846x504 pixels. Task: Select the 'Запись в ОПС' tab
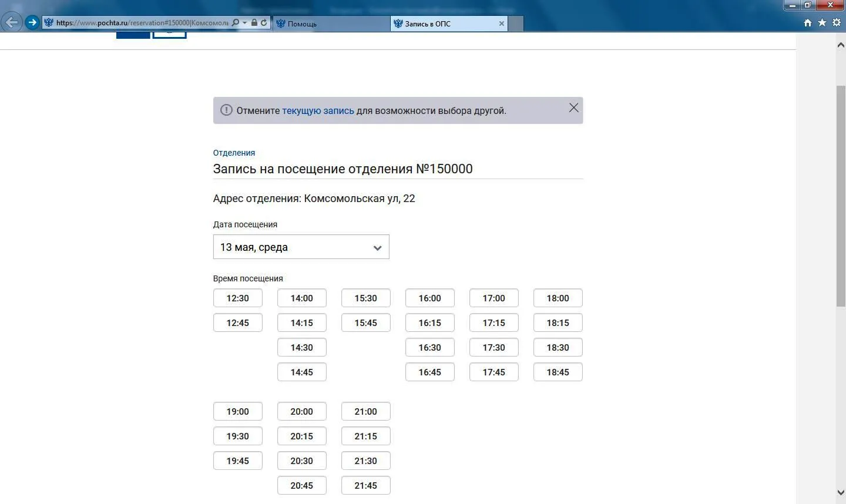tap(444, 23)
